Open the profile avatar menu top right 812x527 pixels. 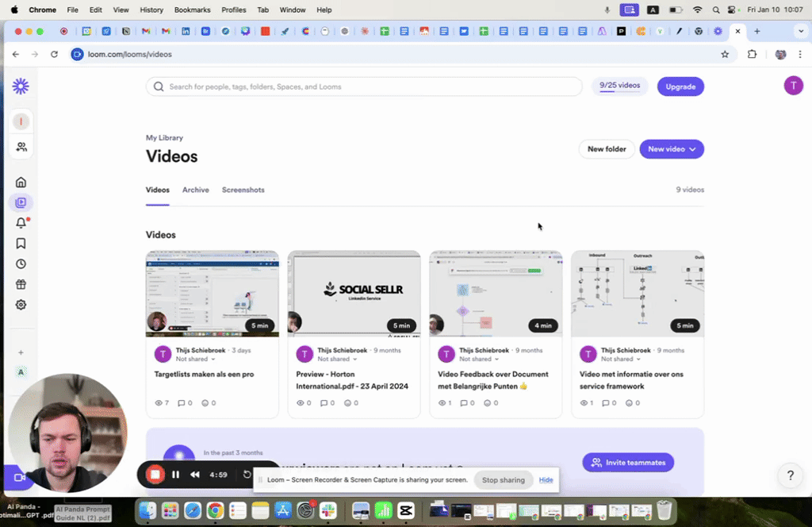coord(794,85)
